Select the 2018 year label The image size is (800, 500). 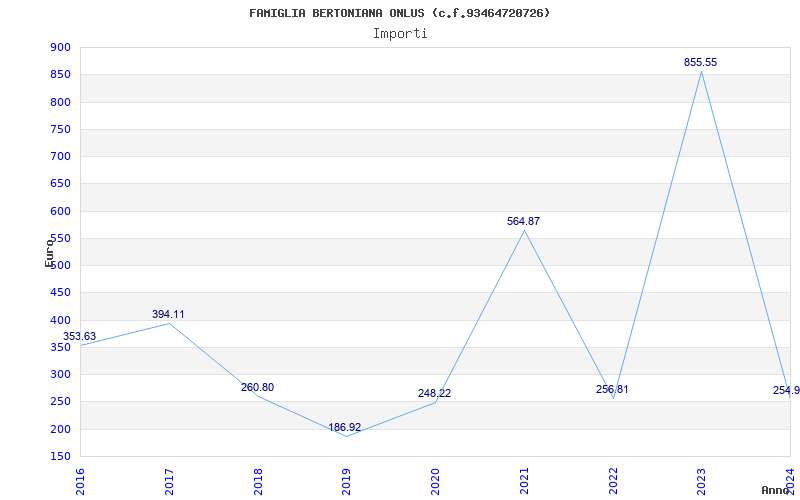tap(258, 482)
